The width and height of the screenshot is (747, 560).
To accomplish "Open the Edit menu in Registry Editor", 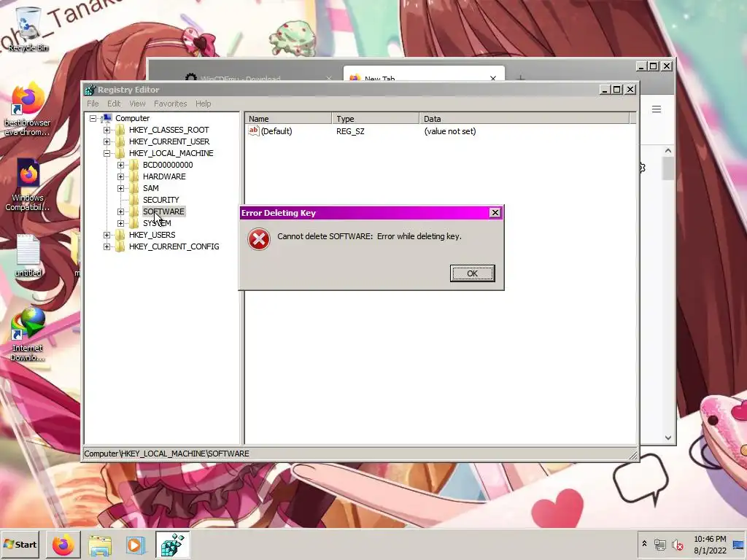I will [x=114, y=104].
